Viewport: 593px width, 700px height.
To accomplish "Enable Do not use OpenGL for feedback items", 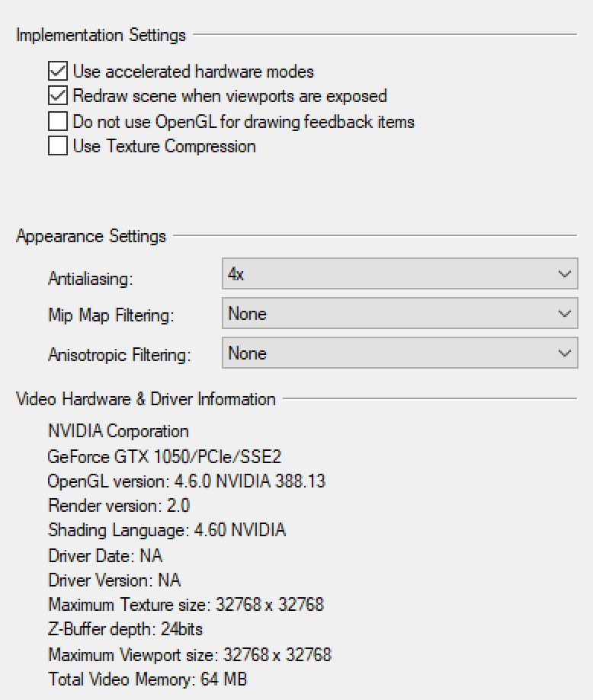I will 58,121.
